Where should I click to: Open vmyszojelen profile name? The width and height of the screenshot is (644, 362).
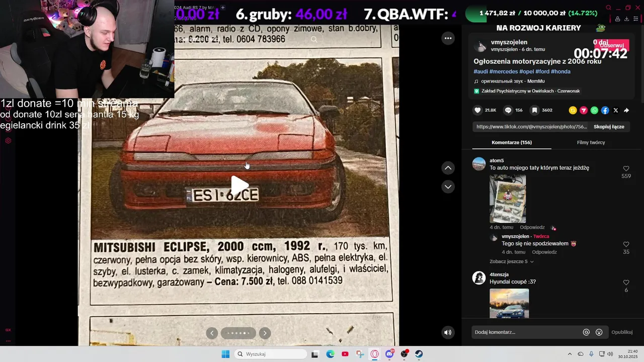click(509, 42)
